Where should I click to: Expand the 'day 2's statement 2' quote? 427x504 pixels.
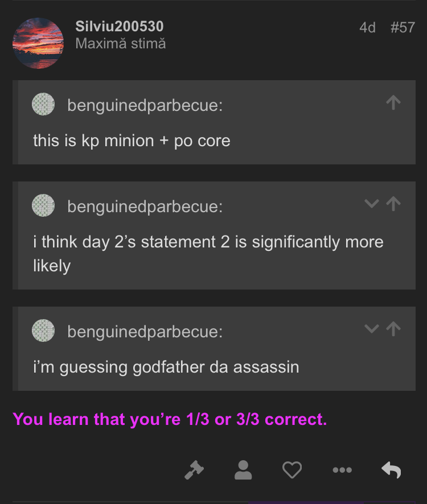tap(371, 204)
